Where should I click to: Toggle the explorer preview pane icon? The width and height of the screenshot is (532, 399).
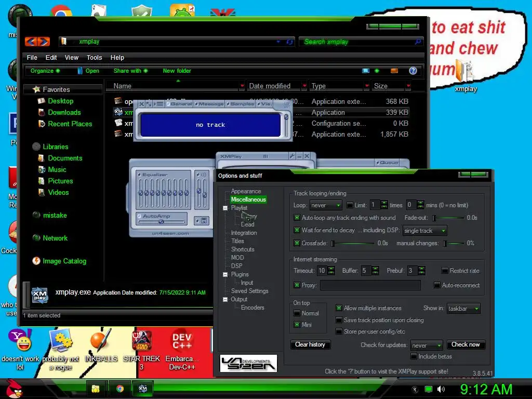click(394, 71)
